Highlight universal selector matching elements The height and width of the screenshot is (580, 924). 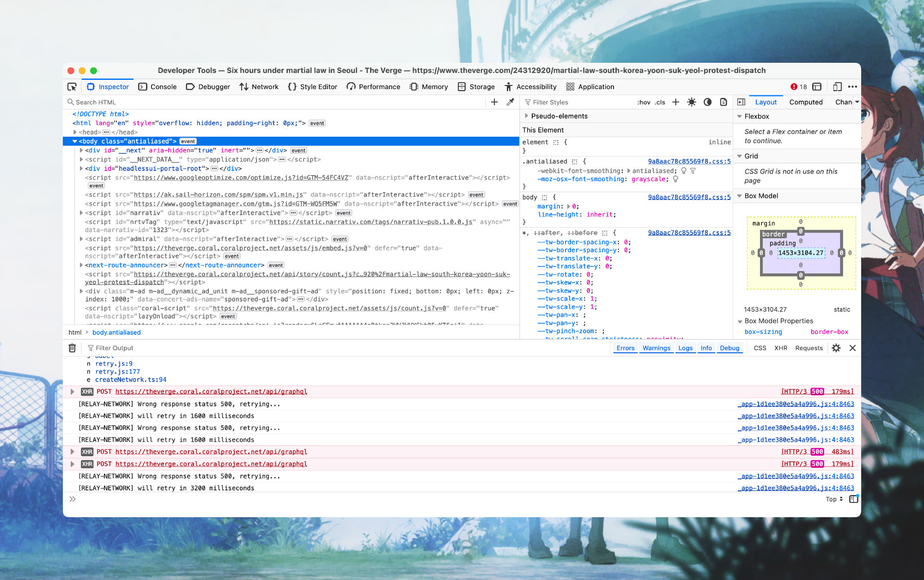pos(605,233)
